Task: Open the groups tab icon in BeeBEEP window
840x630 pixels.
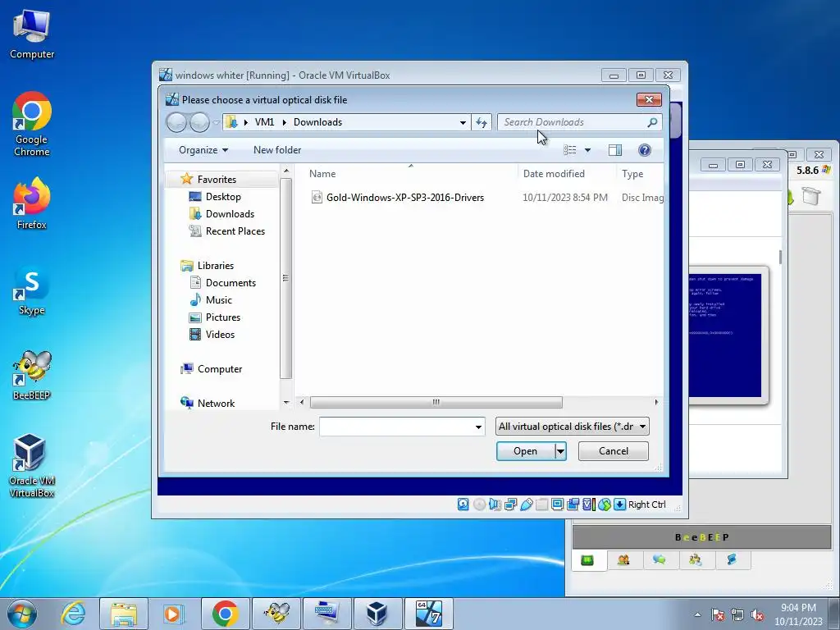Action: tap(696, 560)
